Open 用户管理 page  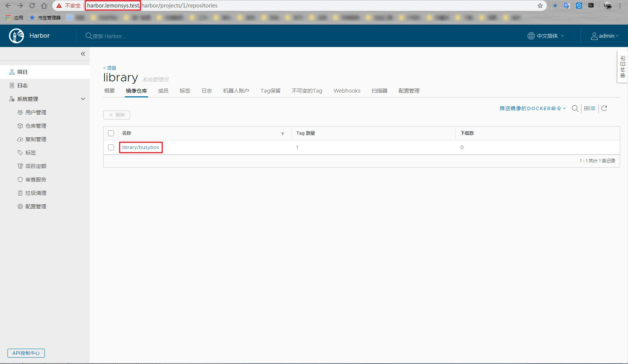pos(36,112)
